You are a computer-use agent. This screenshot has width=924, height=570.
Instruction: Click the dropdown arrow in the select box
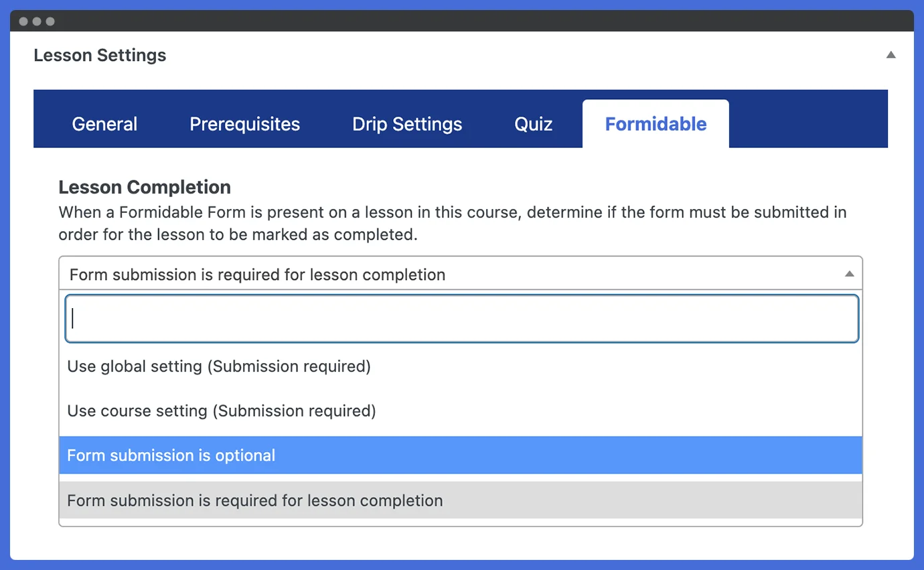tap(849, 274)
